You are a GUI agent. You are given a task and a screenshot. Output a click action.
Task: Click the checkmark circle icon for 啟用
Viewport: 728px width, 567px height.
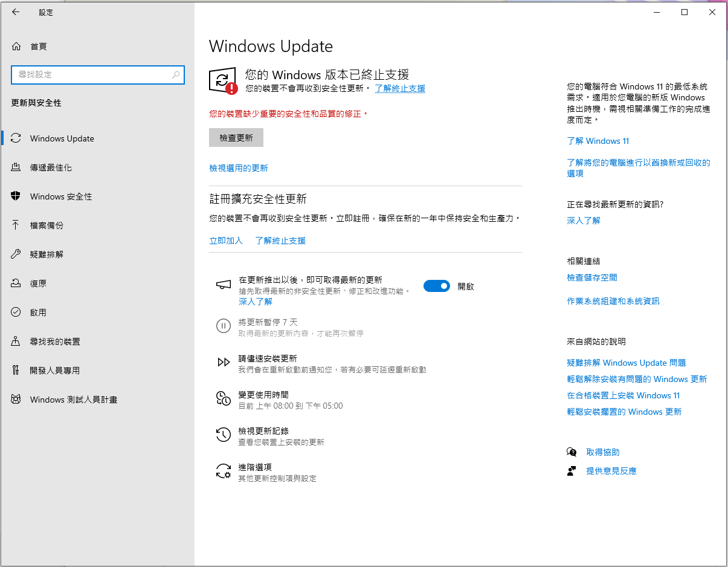(16, 313)
